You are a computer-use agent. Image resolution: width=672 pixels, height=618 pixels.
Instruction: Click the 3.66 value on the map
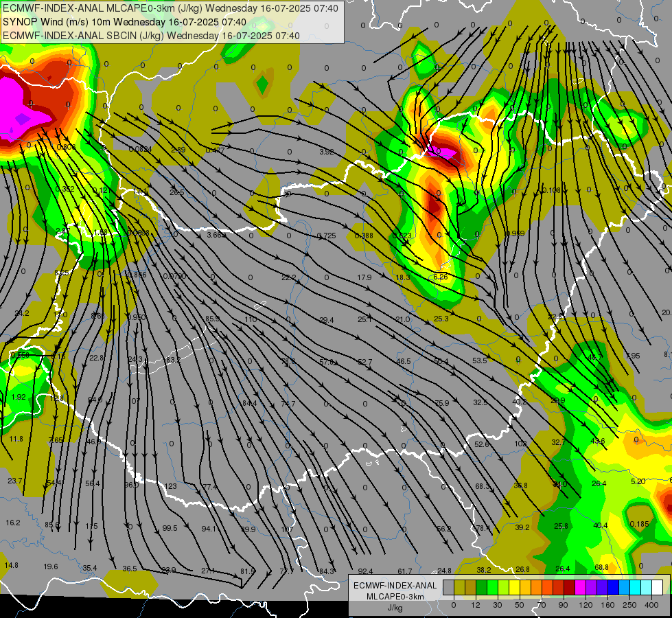(214, 235)
